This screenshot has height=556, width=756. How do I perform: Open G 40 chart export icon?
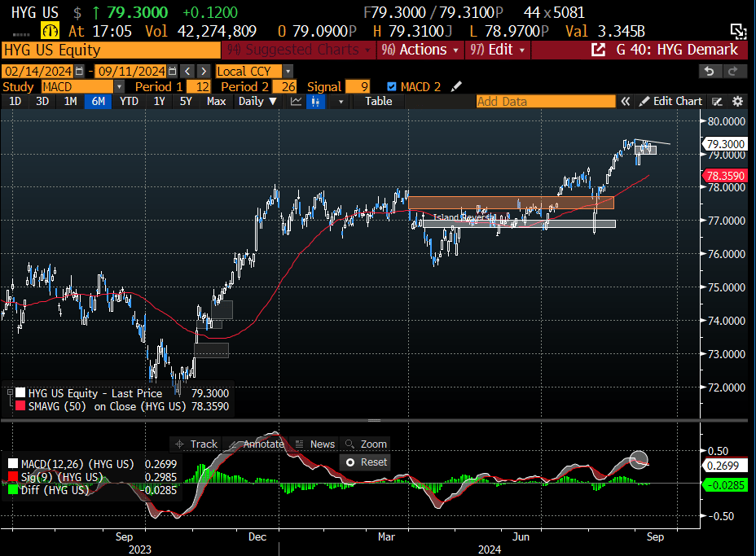click(x=598, y=50)
